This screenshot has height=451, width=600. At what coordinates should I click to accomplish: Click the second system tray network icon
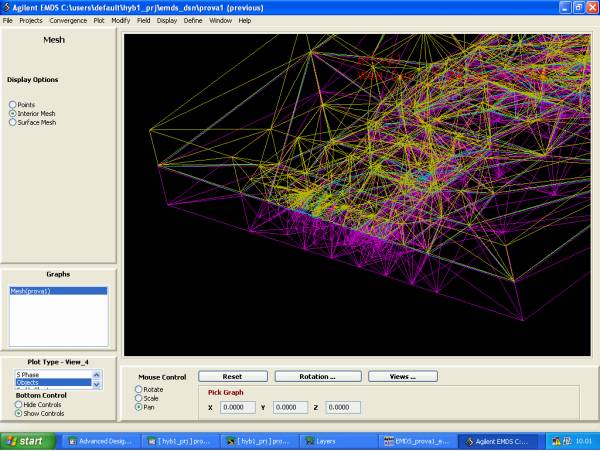(567, 441)
